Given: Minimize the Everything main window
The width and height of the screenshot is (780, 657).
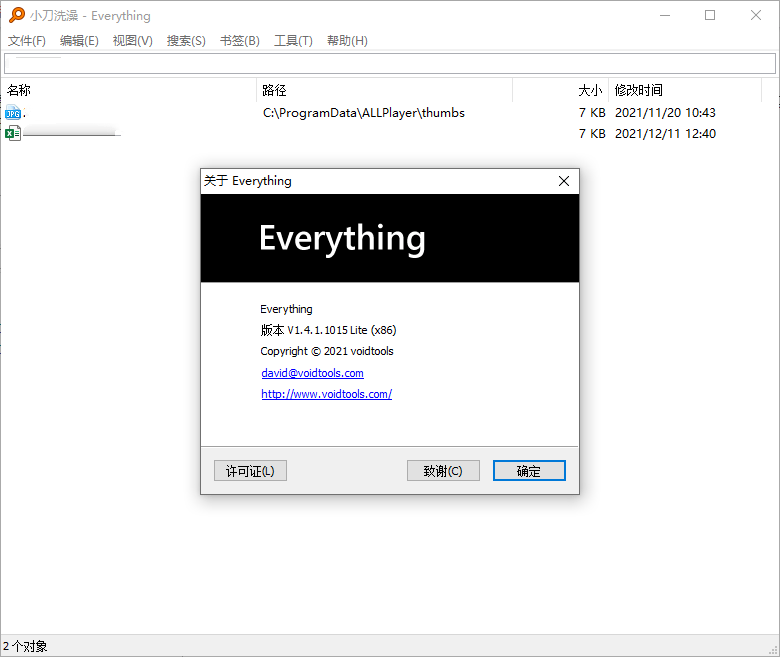Looking at the screenshot, I should tap(663, 15).
